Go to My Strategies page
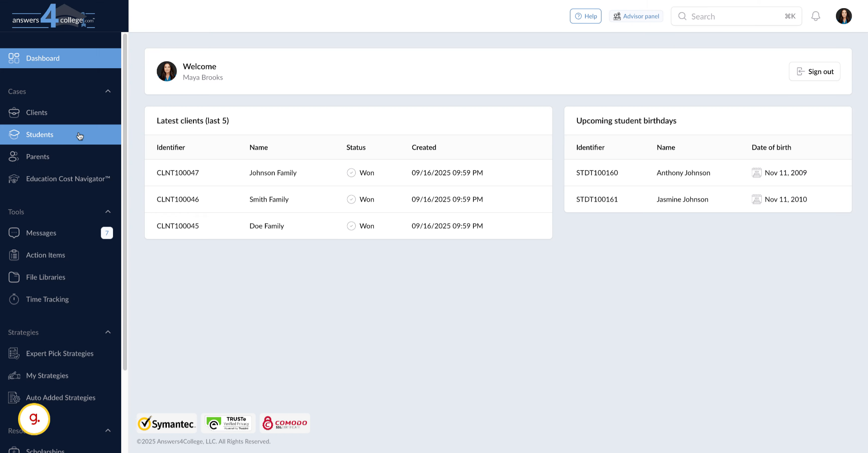 pos(47,375)
